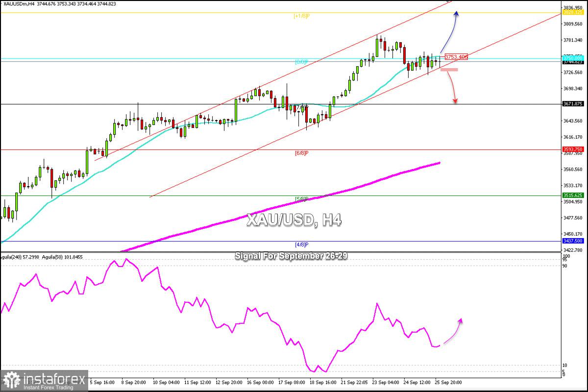Click the 3809.560 price axis label

click(573, 24)
